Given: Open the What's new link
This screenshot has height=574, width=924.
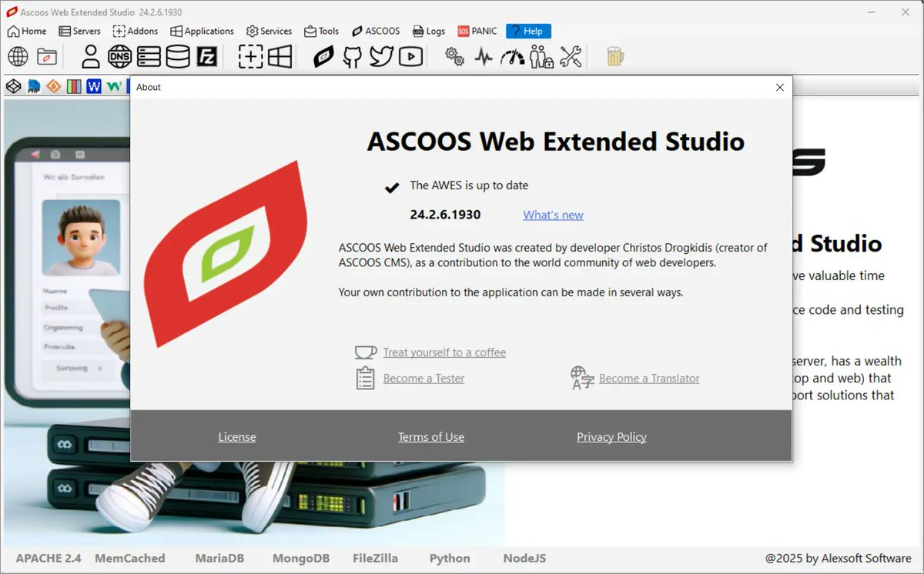Looking at the screenshot, I should (553, 215).
